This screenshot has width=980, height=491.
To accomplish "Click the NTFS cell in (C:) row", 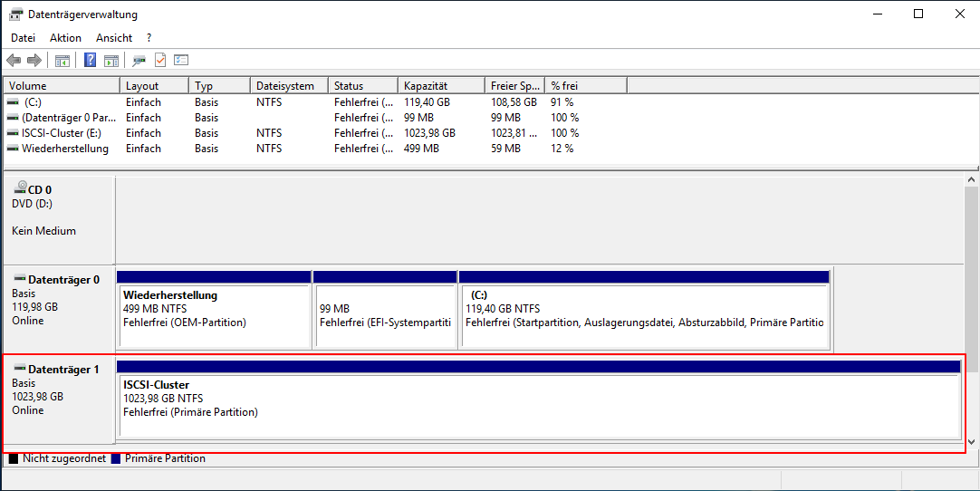I will [x=269, y=102].
